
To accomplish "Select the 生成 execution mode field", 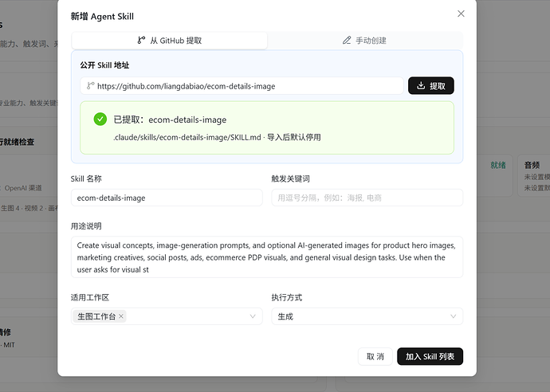I will [x=367, y=316].
